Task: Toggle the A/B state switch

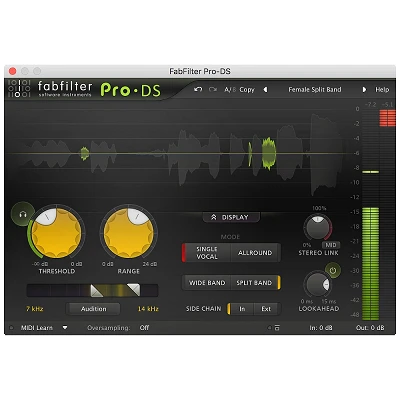Action: (x=230, y=90)
